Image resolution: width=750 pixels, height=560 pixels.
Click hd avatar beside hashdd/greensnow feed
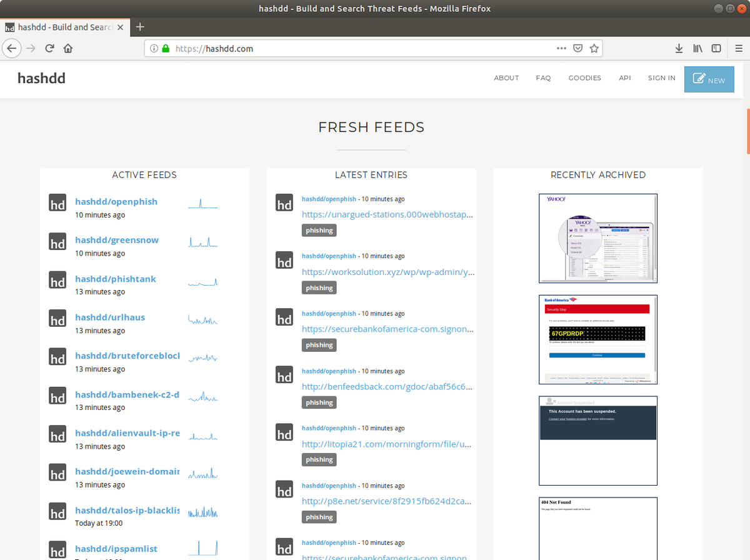point(57,241)
